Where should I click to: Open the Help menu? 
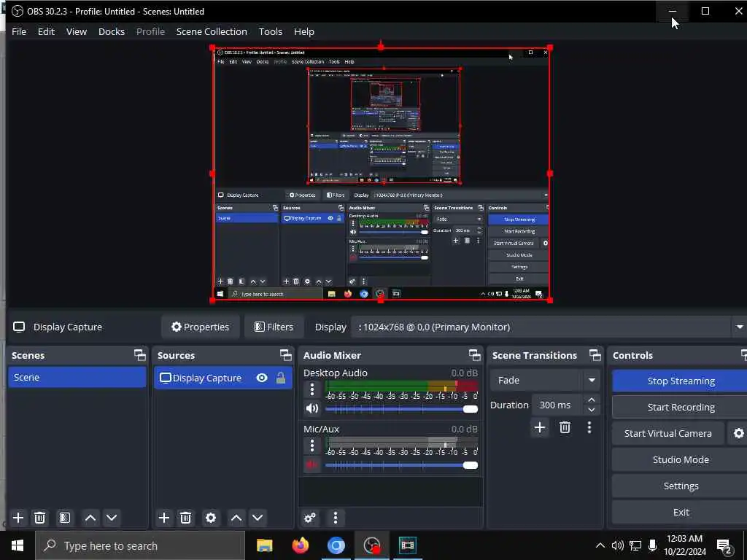(x=304, y=31)
